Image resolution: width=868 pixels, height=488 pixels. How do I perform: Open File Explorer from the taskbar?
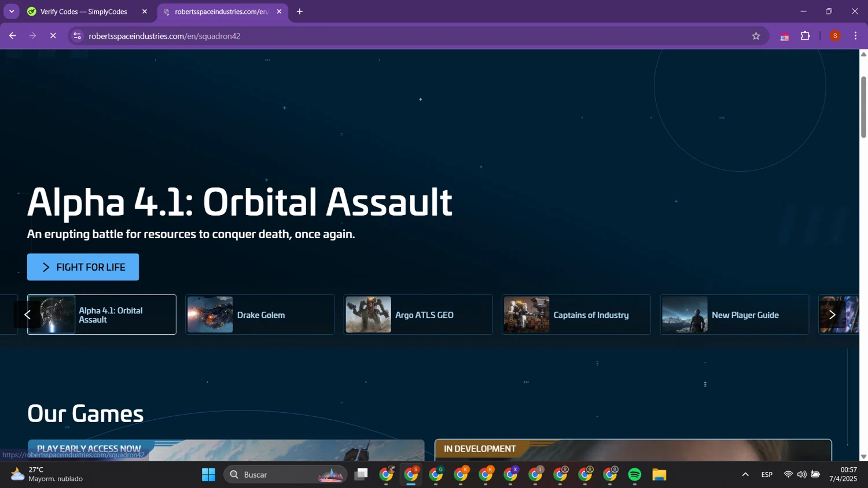pos(660,475)
